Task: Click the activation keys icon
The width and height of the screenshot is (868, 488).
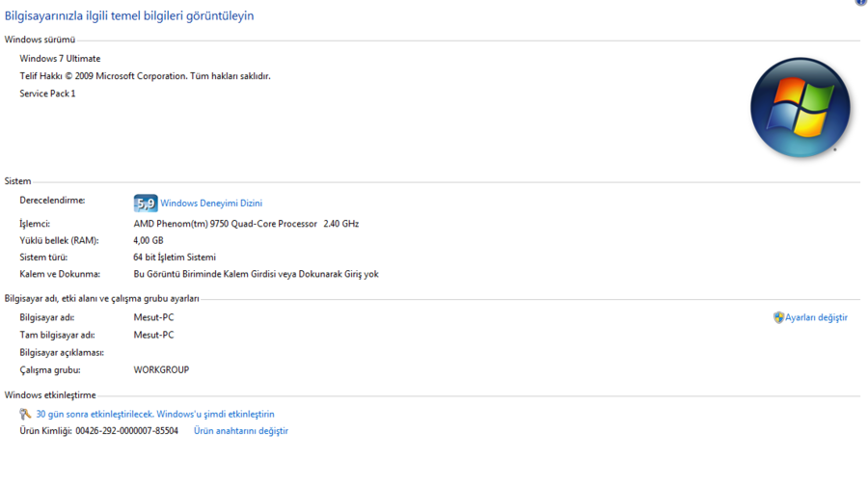Action: click(26, 415)
